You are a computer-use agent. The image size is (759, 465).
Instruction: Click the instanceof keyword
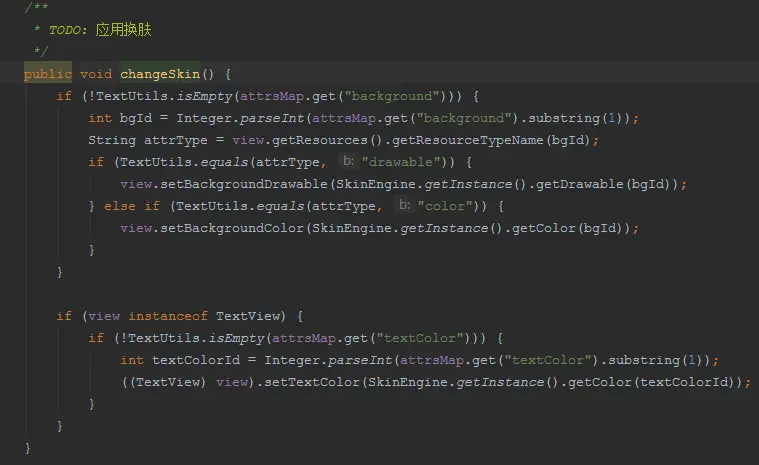(x=168, y=316)
